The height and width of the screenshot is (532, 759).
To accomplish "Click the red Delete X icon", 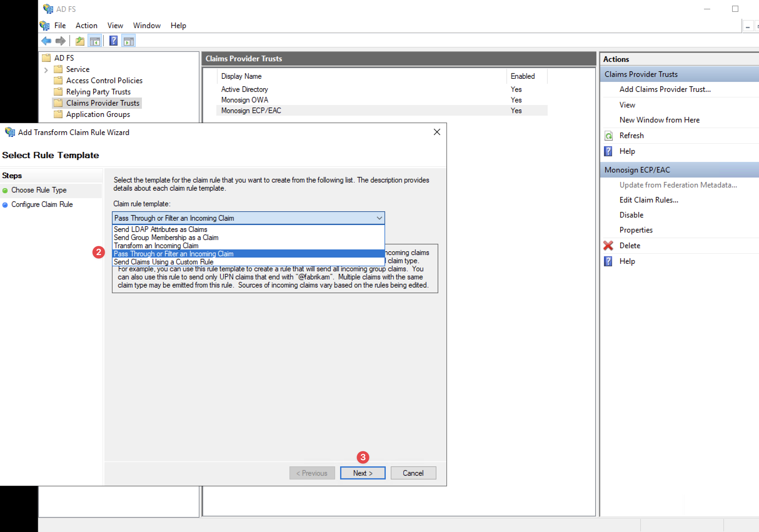I will 608,246.
